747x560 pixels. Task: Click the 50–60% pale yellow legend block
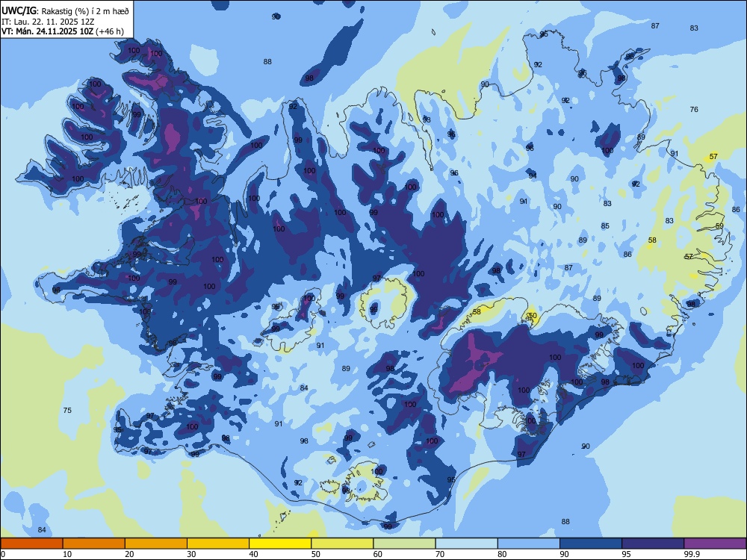342,544
